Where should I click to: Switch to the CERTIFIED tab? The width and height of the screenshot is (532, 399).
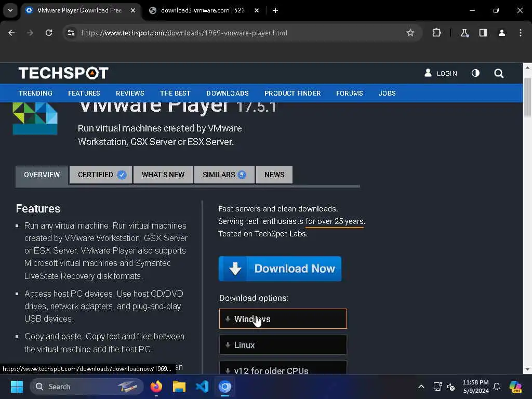pyautogui.click(x=101, y=175)
